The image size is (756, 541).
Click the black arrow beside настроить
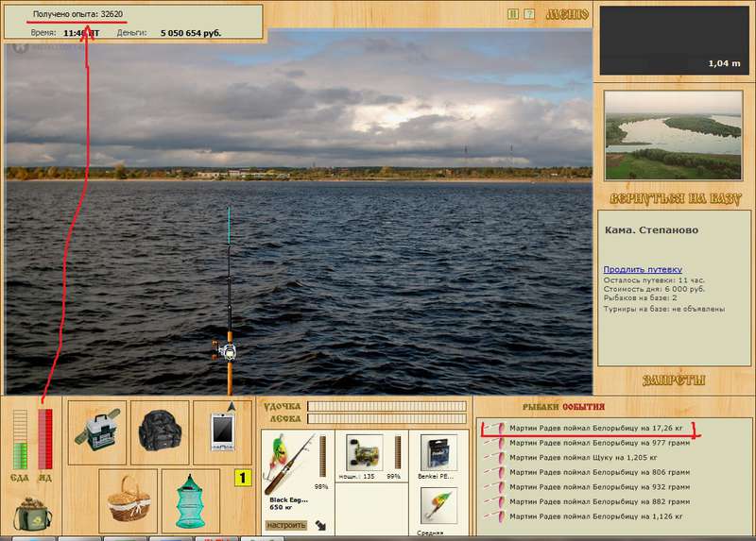click(320, 526)
